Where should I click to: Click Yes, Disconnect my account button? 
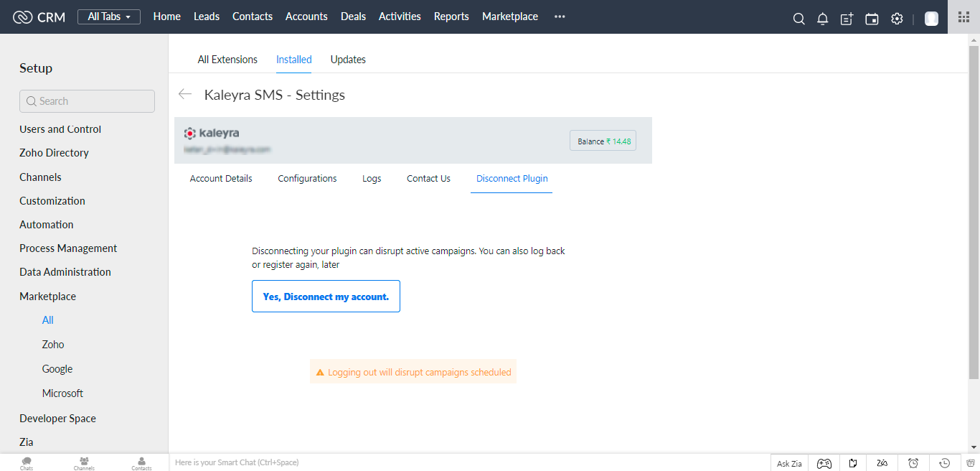coord(326,297)
